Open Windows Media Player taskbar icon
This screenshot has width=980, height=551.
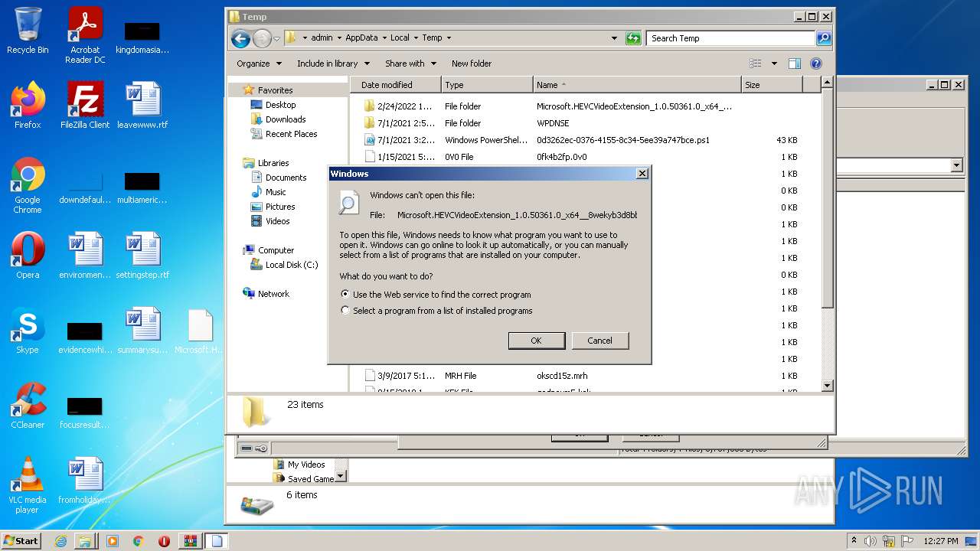[113, 541]
